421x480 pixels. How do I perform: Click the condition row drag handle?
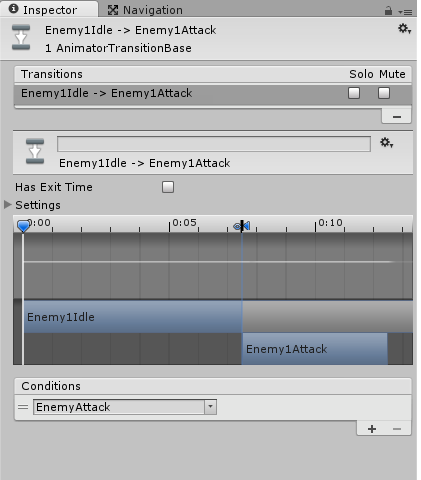pos(23,407)
